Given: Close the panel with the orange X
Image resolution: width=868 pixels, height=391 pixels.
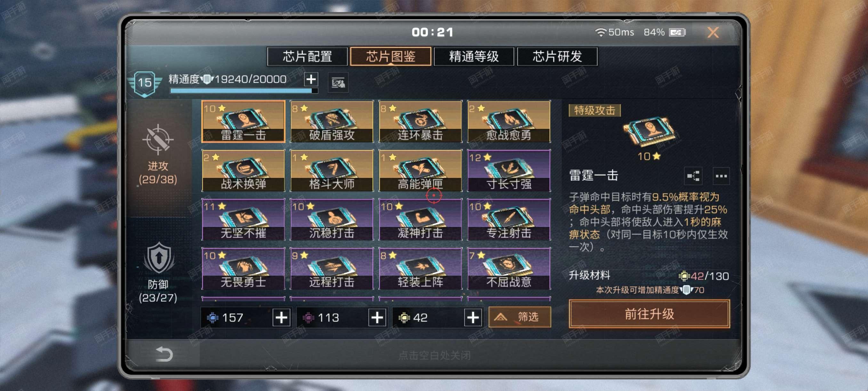Looking at the screenshot, I should [x=713, y=32].
